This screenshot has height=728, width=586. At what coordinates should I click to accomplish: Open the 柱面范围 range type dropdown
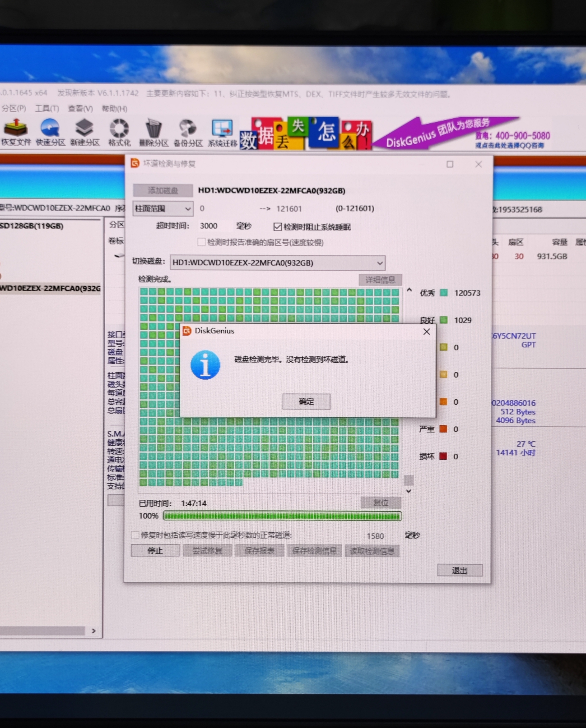click(163, 209)
